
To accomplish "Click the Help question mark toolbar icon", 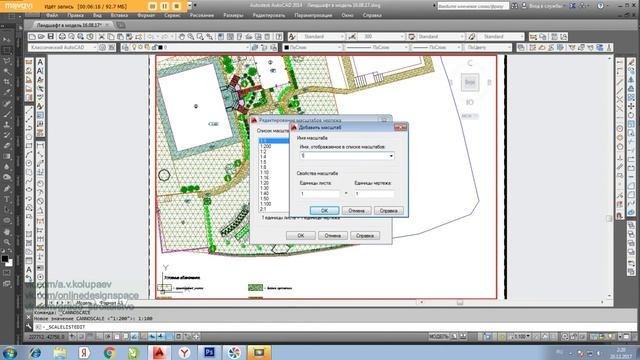I will coord(278,37).
